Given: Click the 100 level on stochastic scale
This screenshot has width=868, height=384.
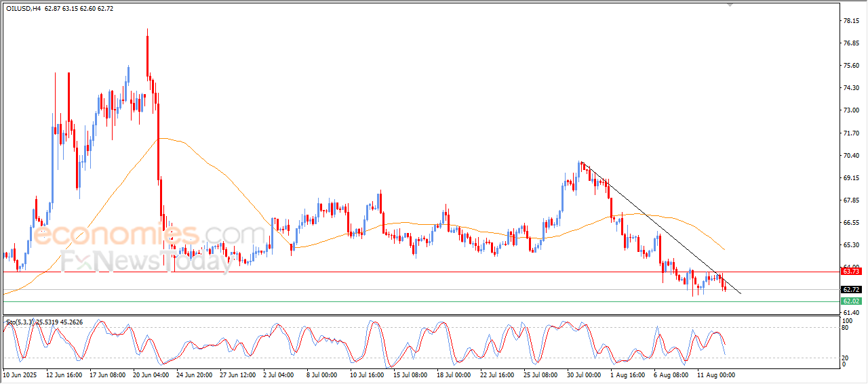Looking at the screenshot, I should point(846,320).
